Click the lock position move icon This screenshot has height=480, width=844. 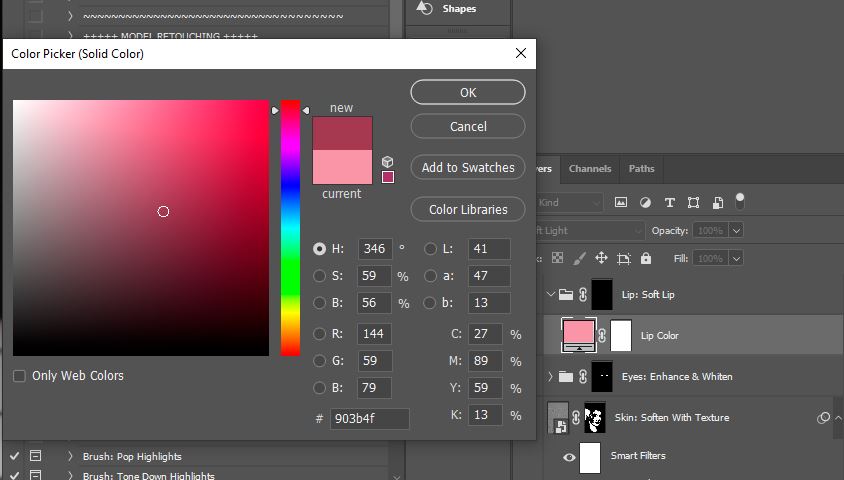click(601, 258)
